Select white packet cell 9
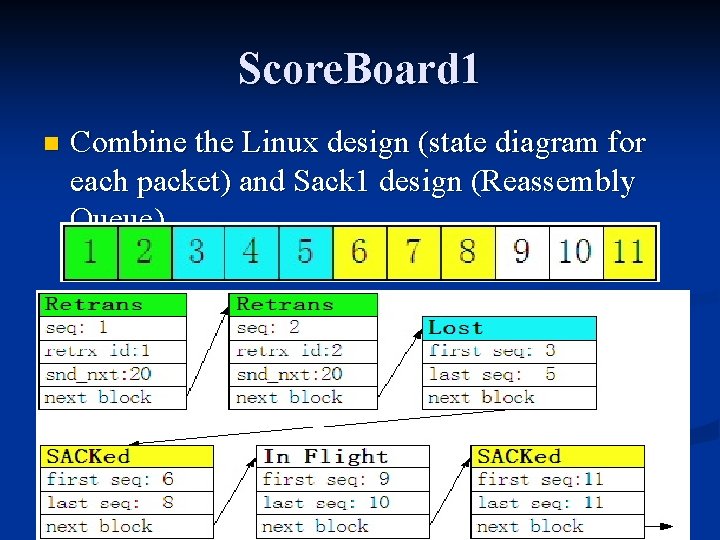 coord(522,253)
